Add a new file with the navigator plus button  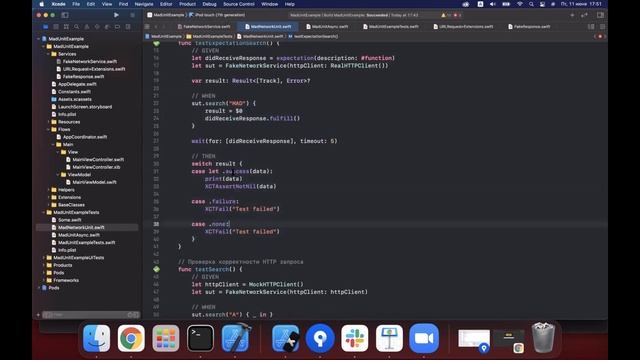coord(38,315)
